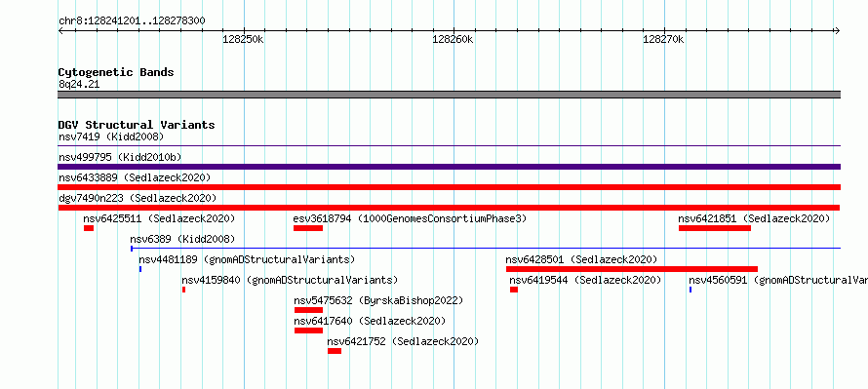Open esv3618794 1000GenomesConsortiumPhase3 label
This screenshot has width=868, height=389.
pos(410,218)
